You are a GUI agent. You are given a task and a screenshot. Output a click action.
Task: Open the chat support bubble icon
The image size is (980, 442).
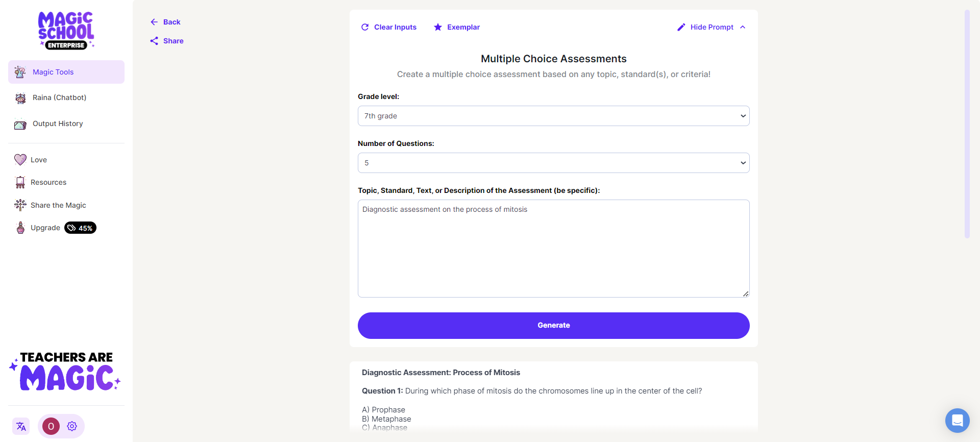tap(958, 421)
